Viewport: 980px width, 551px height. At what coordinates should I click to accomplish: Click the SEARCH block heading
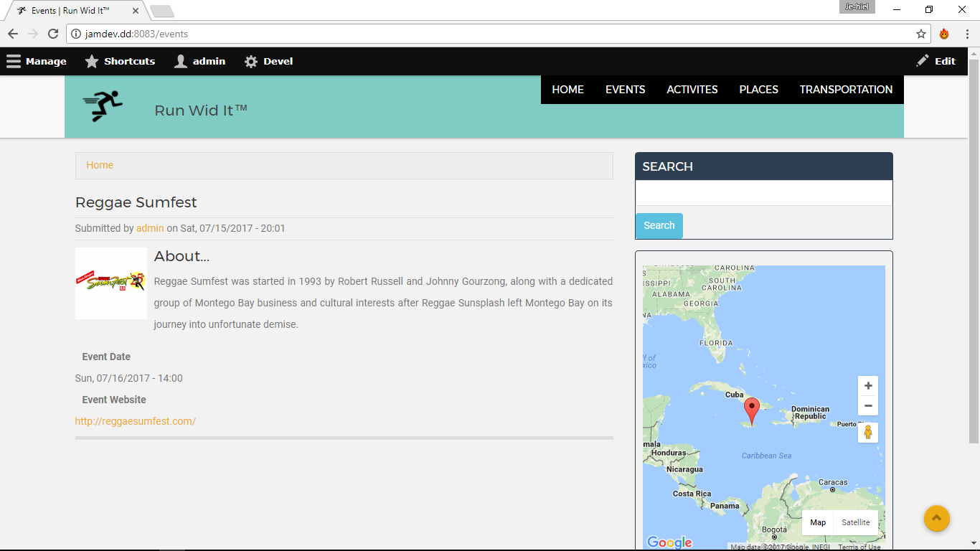[668, 166]
